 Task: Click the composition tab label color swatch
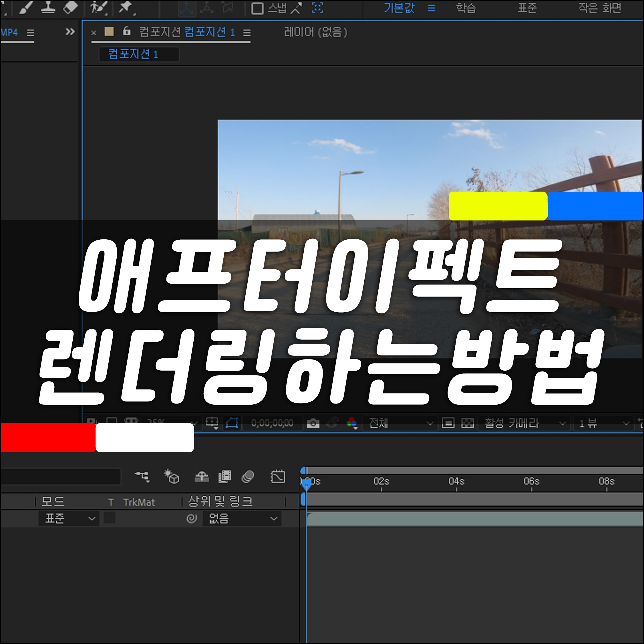[x=109, y=32]
